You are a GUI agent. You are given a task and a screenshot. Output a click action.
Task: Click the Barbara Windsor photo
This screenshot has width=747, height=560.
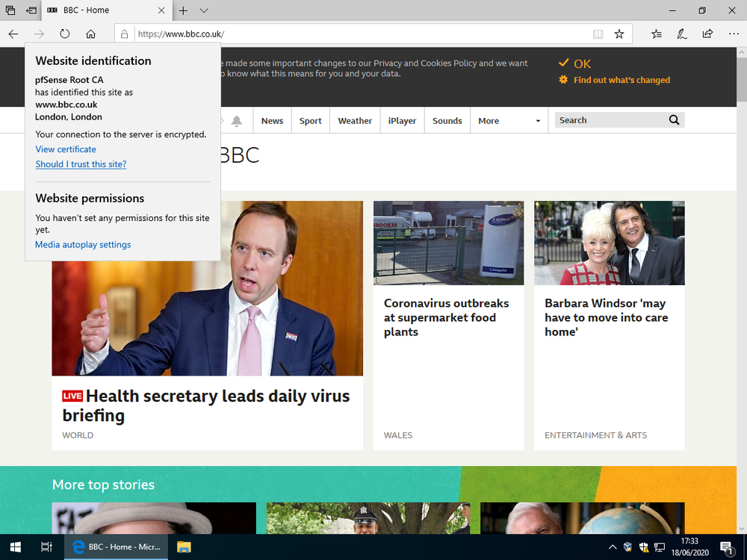(610, 243)
